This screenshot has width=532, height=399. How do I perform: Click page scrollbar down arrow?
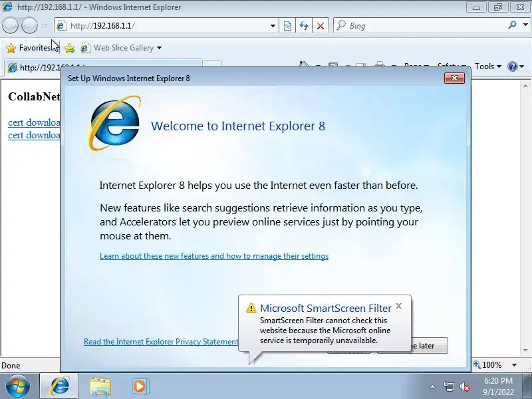click(525, 350)
